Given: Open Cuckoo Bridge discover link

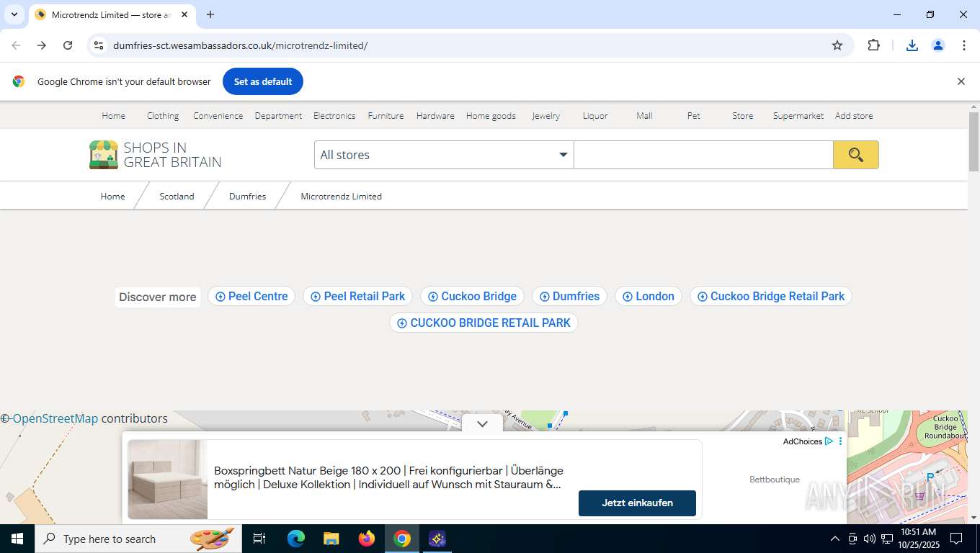Looking at the screenshot, I should [472, 296].
